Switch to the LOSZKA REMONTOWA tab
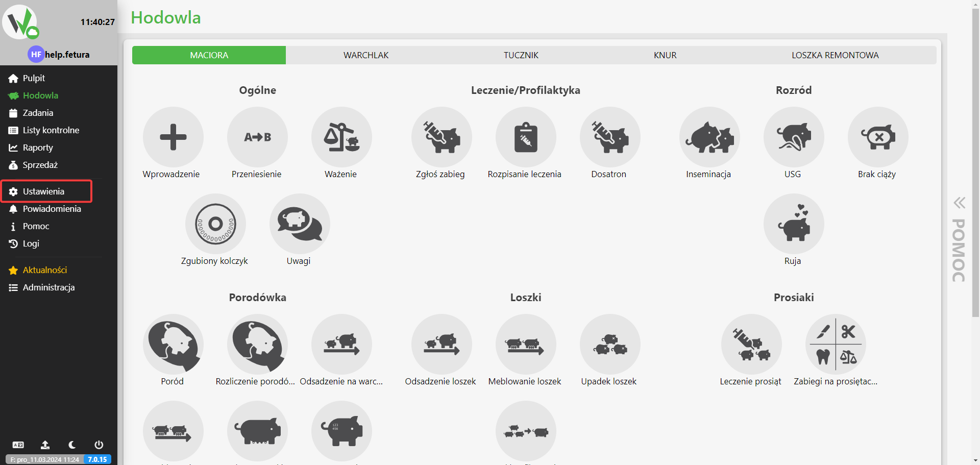The height and width of the screenshot is (465, 980). (835, 55)
